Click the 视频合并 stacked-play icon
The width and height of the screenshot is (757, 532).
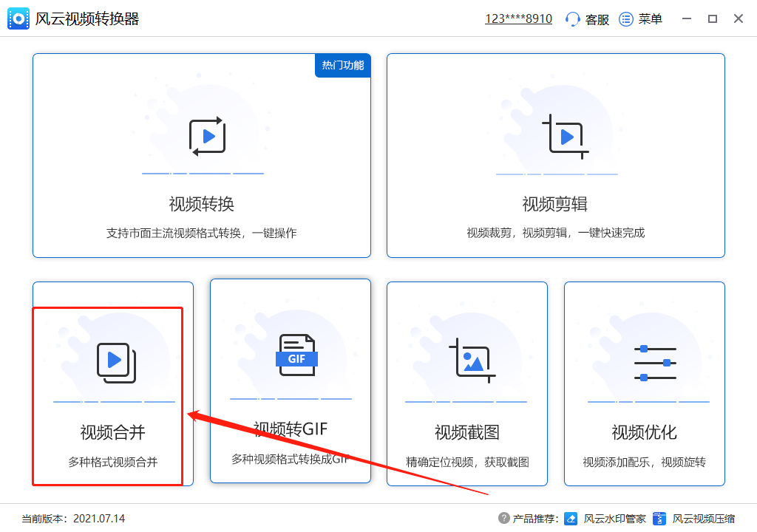[x=116, y=363]
